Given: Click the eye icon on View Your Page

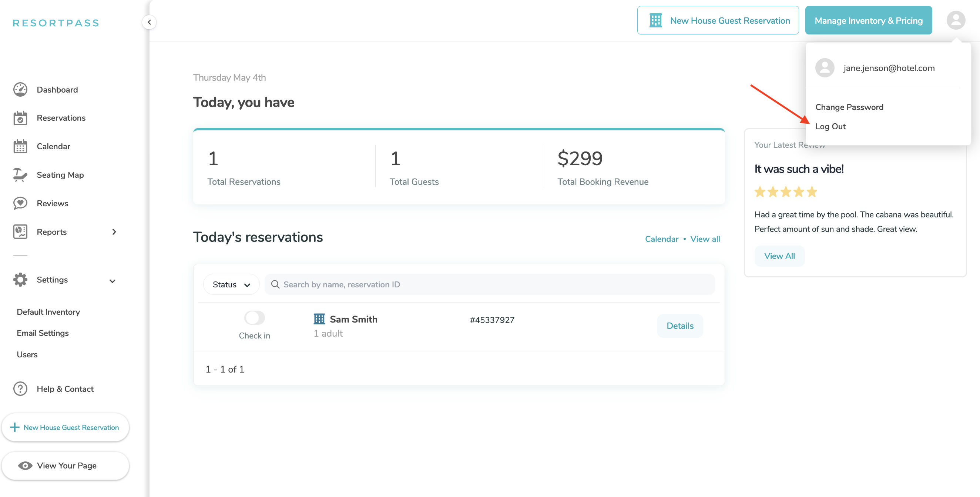Looking at the screenshot, I should click(x=25, y=466).
